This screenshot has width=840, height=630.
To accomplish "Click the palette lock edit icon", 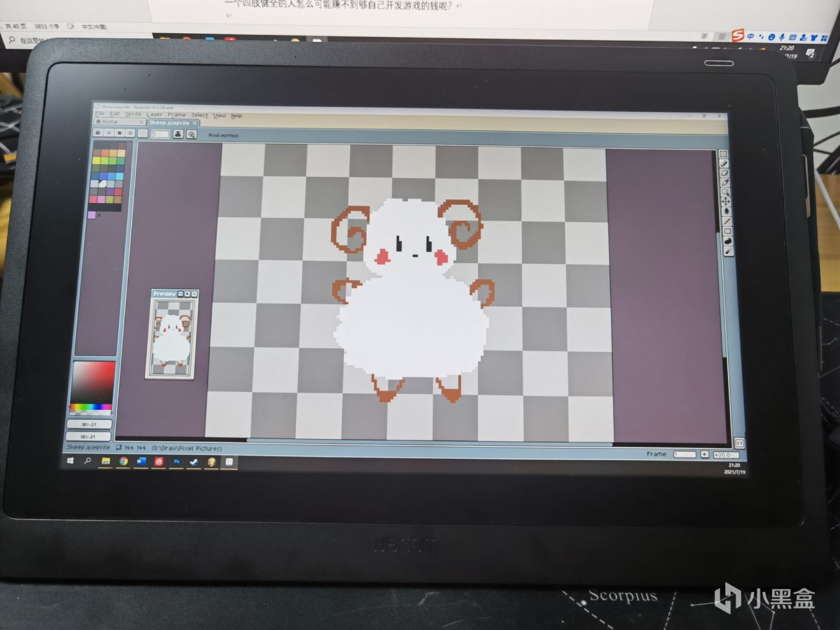I will coord(98,132).
